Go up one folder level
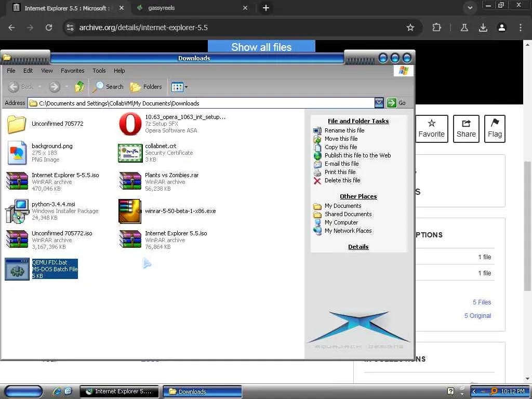532x399 pixels. click(x=79, y=87)
